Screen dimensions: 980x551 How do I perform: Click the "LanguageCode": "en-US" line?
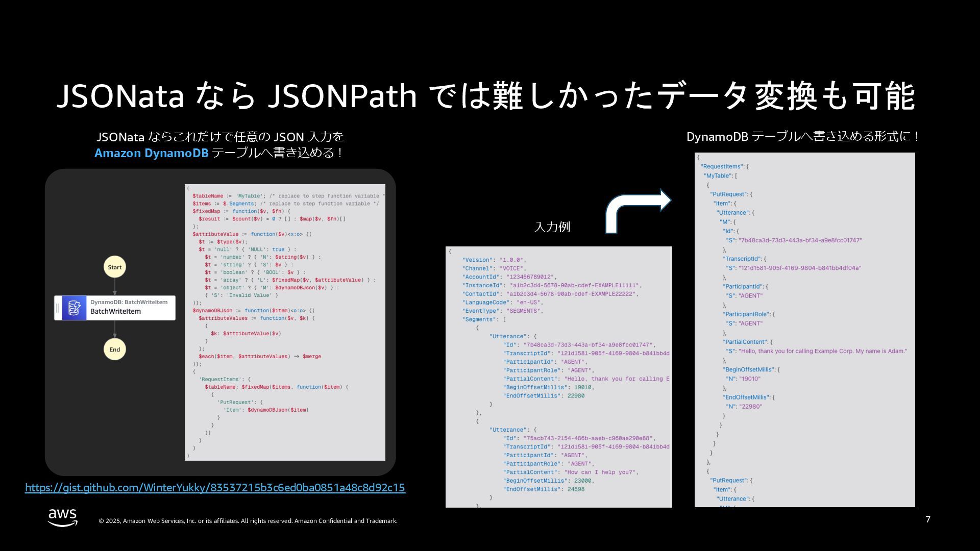pyautogui.click(x=503, y=303)
